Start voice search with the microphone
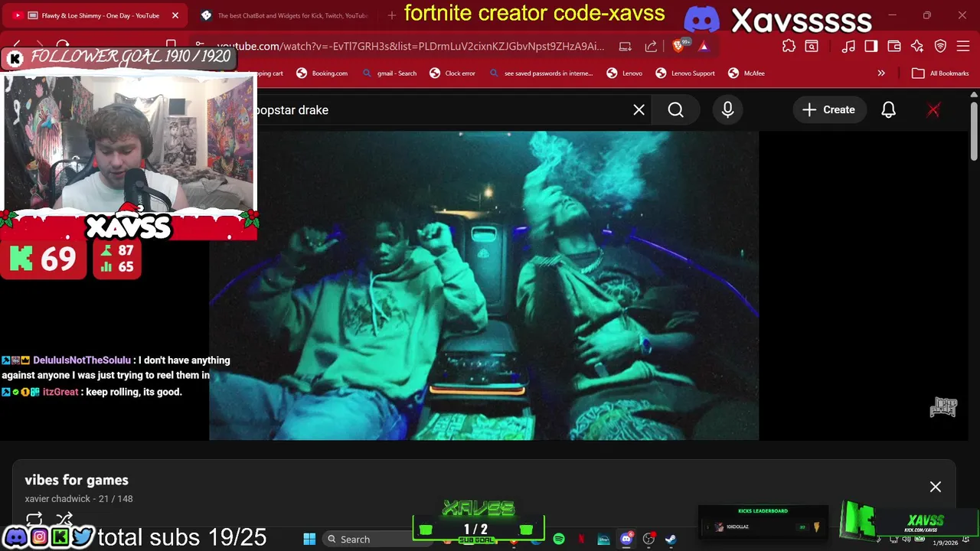This screenshot has height=551, width=980. [727, 110]
